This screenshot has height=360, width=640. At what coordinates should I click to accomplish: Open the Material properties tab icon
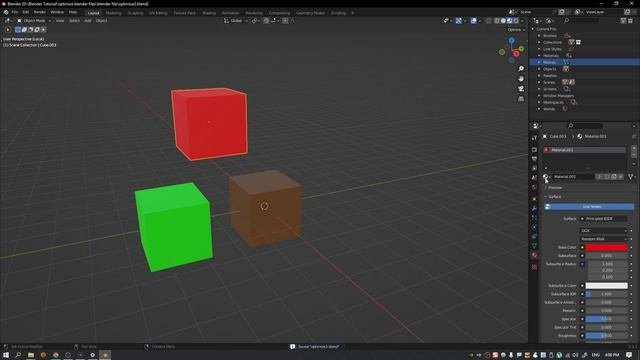click(534, 256)
